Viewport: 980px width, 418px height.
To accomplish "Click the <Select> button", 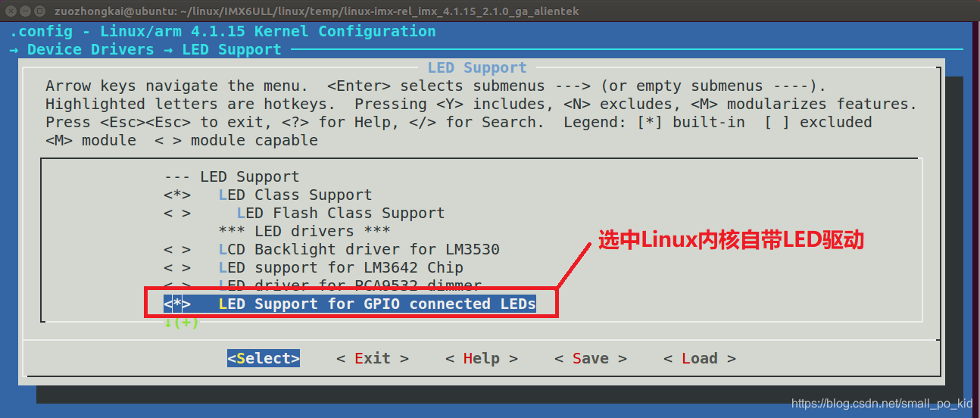I will coord(264,358).
